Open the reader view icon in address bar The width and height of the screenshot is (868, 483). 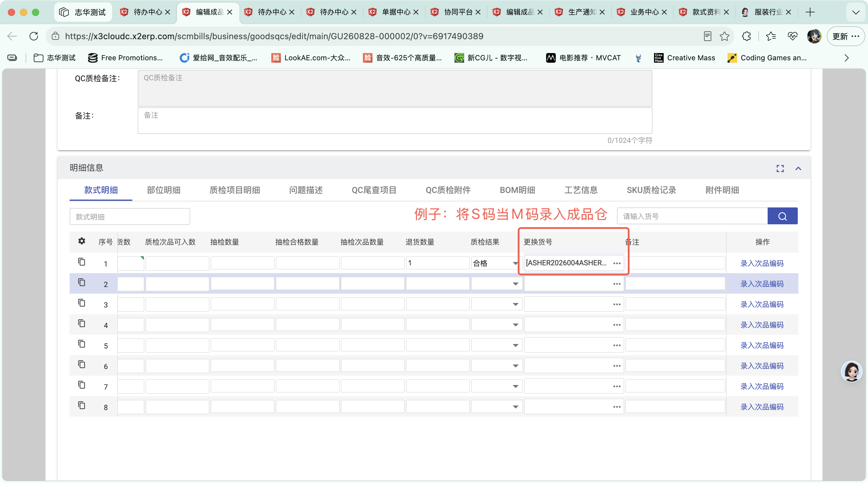click(708, 36)
